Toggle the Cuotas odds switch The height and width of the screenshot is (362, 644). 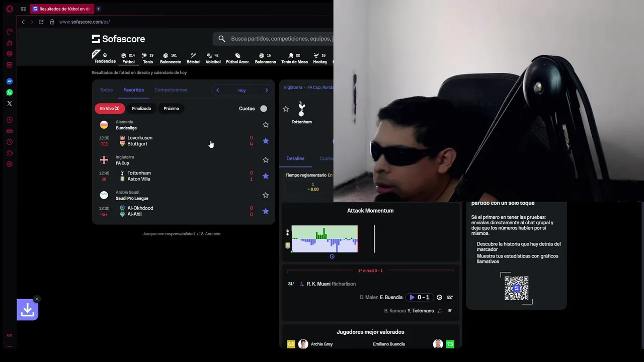263,109
